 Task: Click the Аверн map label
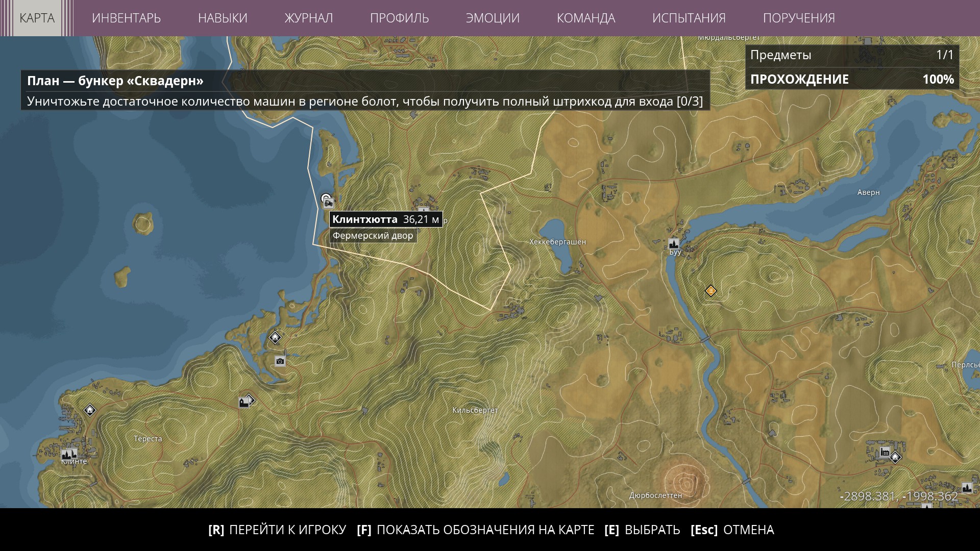(x=868, y=192)
